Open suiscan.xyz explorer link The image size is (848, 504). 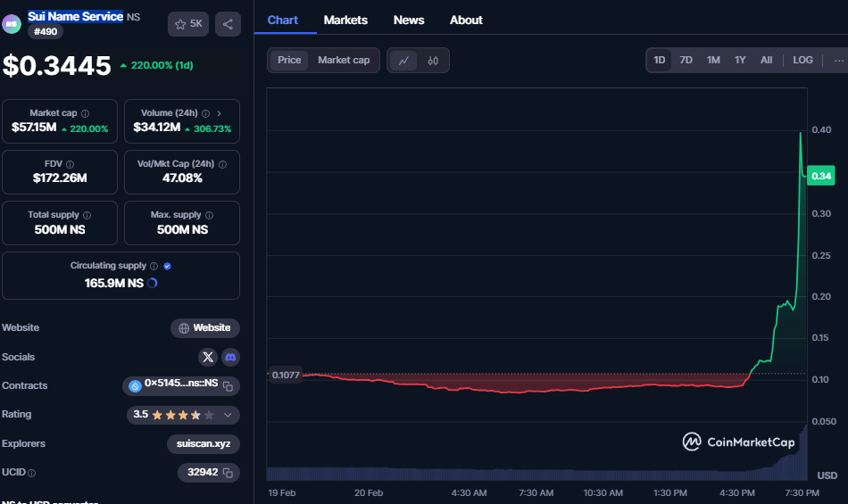pyautogui.click(x=203, y=444)
